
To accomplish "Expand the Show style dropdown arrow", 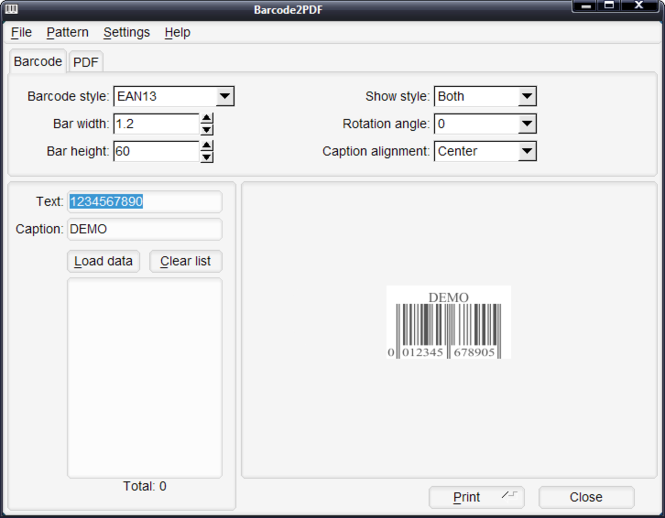I will (527, 96).
